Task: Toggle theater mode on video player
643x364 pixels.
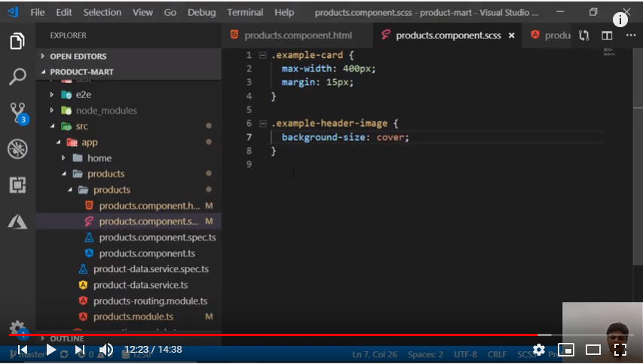Action: (x=593, y=350)
